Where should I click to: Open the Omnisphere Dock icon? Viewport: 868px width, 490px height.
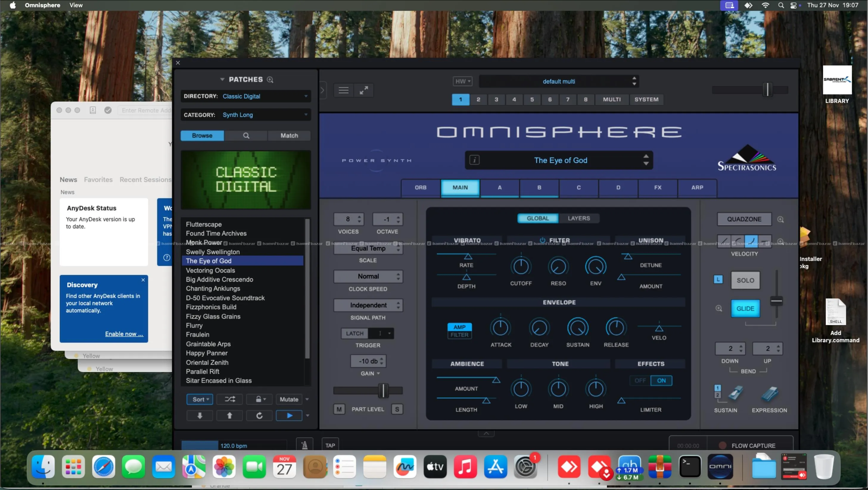(720, 467)
